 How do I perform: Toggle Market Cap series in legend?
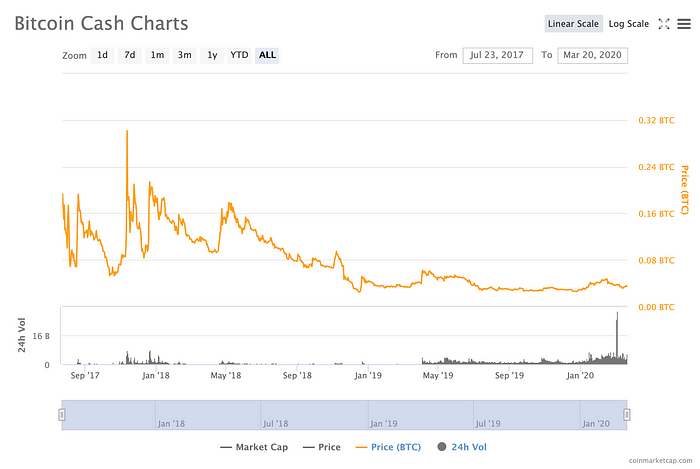click(254, 447)
